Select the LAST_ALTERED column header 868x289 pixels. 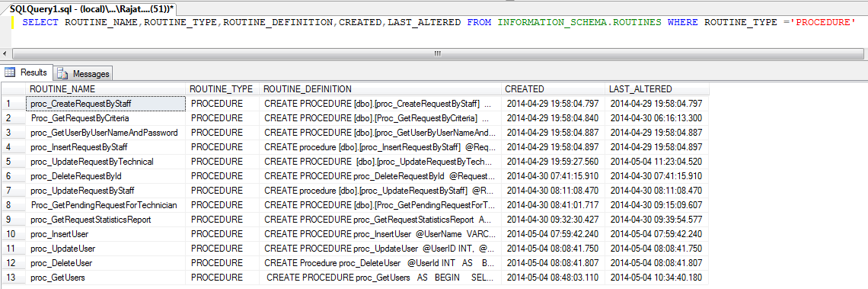click(x=656, y=88)
